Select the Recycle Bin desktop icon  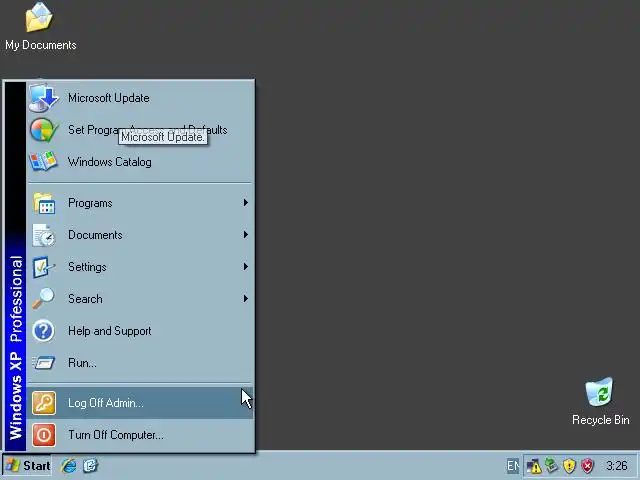coord(600,402)
